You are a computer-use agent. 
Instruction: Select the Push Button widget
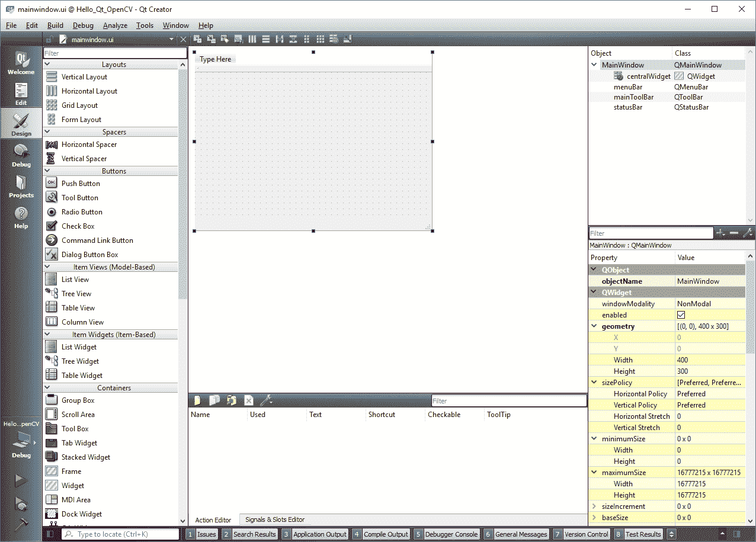[x=81, y=184]
